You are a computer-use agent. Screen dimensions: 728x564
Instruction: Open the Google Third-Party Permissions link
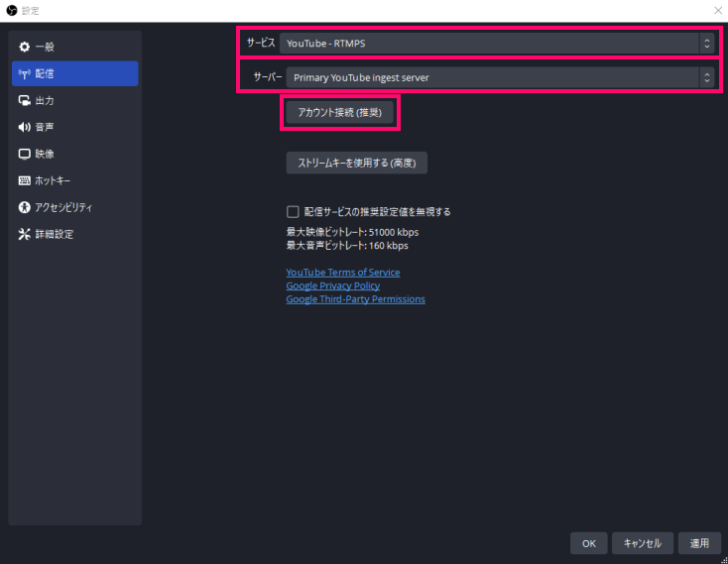coord(355,299)
